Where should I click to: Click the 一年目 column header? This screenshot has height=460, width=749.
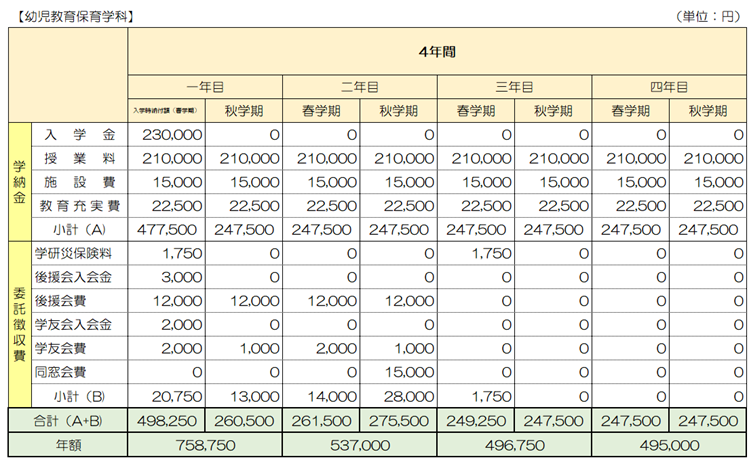(x=205, y=87)
